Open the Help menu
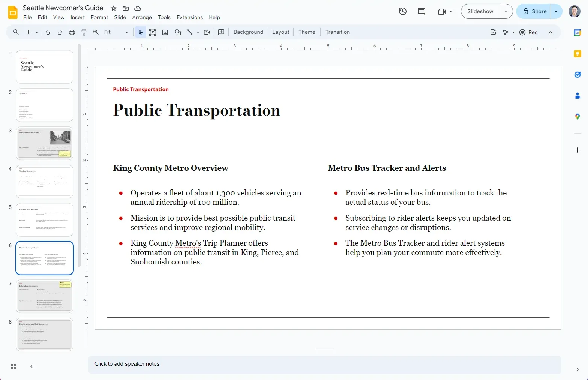This screenshot has width=588, height=380. [x=214, y=17]
